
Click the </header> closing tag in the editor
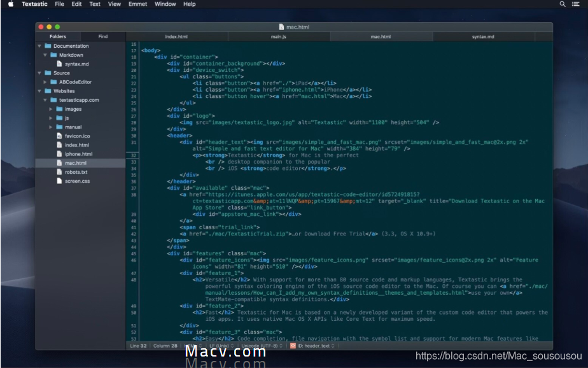tap(181, 181)
